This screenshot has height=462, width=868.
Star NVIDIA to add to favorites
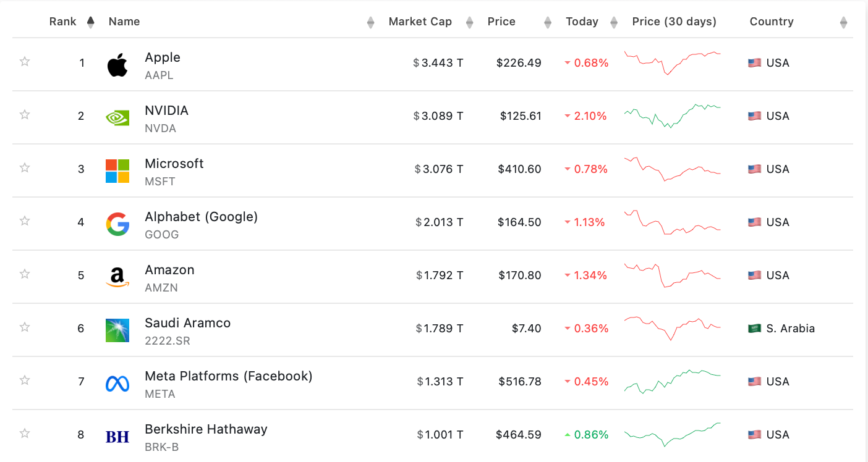click(25, 114)
